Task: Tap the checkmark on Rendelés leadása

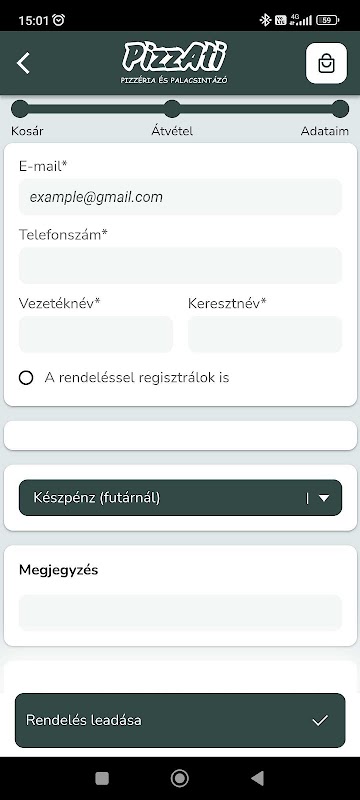Action: coord(320,720)
